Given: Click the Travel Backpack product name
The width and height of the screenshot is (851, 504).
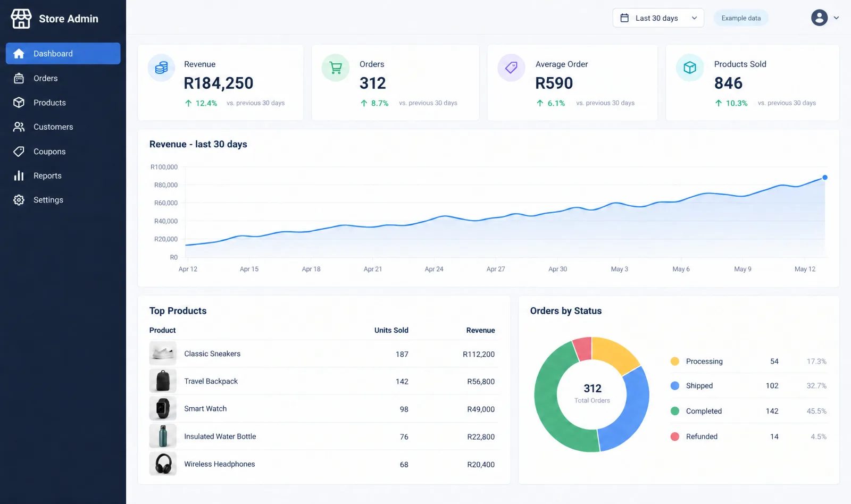Looking at the screenshot, I should (x=211, y=381).
